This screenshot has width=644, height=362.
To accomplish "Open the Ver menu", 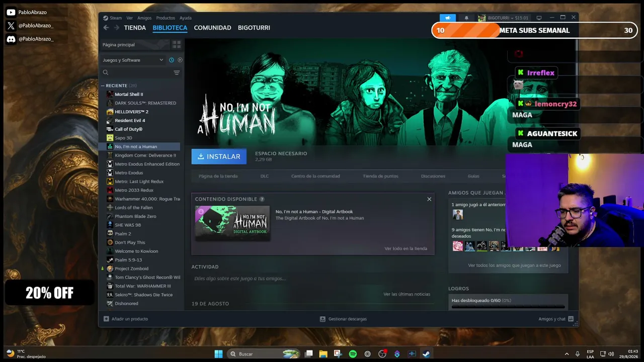I will point(130,18).
